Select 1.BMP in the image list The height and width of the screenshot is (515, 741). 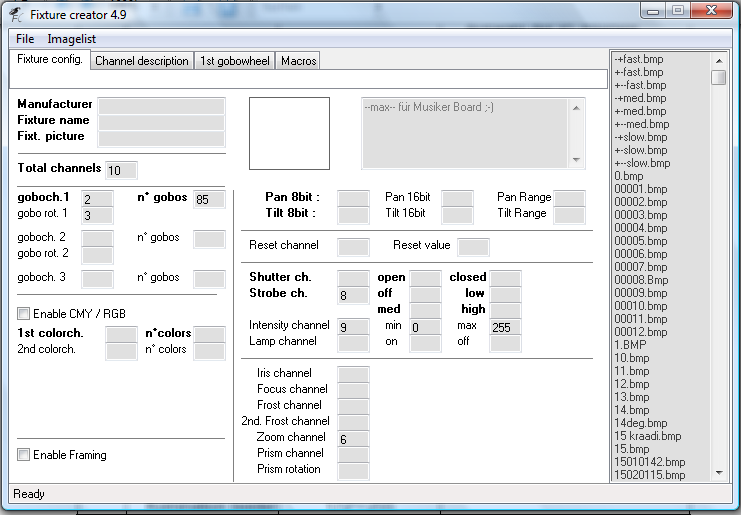pyautogui.click(x=630, y=344)
